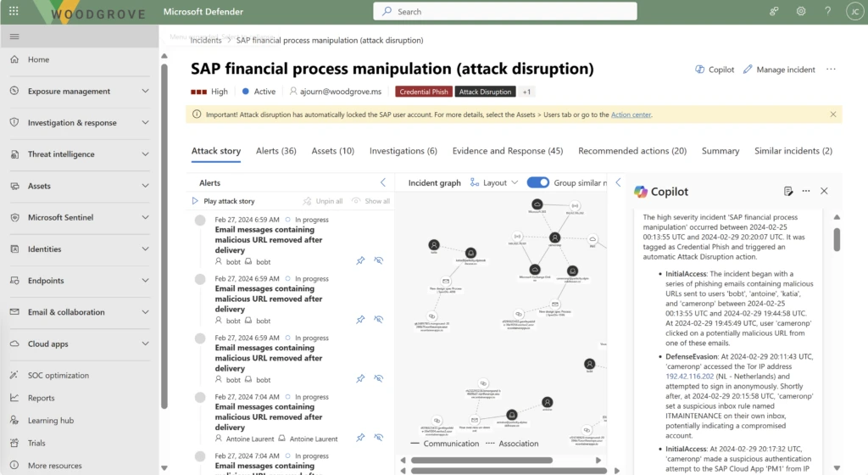This screenshot has height=475, width=868.
Task: Toggle Group similar nodes switch
Action: pyautogui.click(x=537, y=182)
